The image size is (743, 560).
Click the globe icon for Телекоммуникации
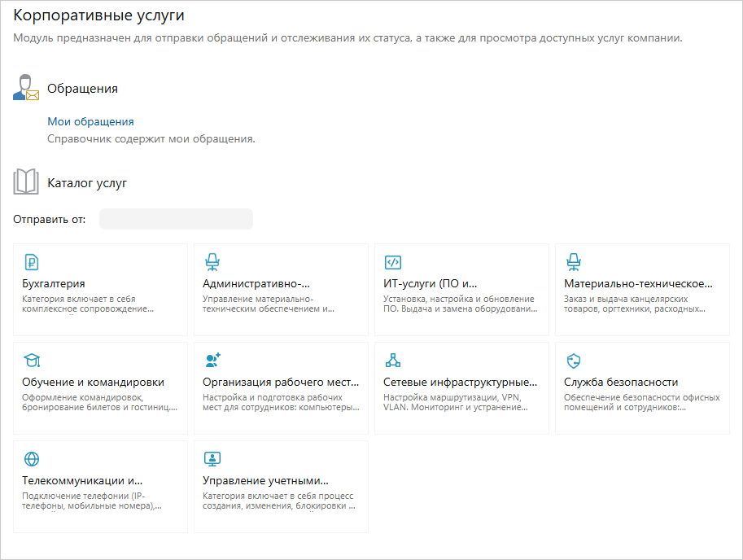tap(32, 458)
